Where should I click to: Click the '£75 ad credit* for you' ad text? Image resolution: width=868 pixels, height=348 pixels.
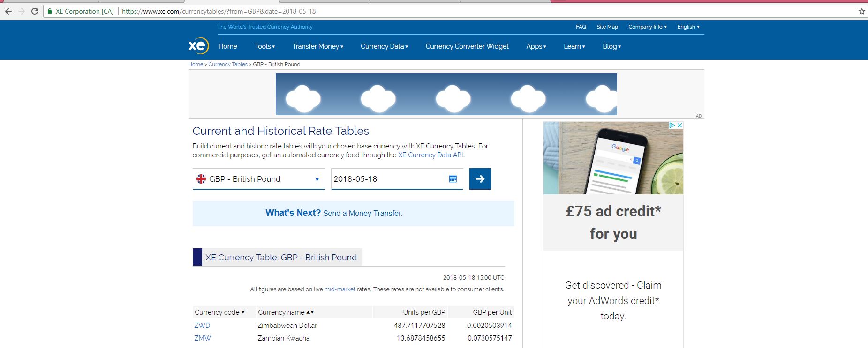[x=613, y=222]
